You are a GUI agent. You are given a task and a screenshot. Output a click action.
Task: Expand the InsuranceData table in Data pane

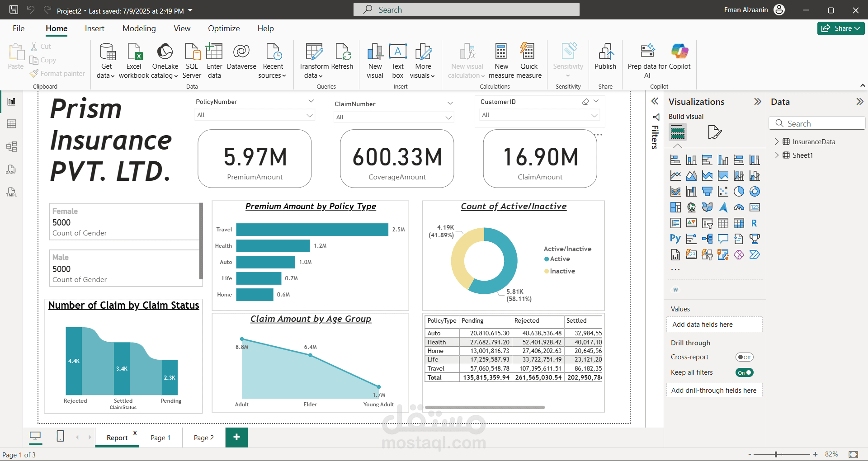(777, 141)
